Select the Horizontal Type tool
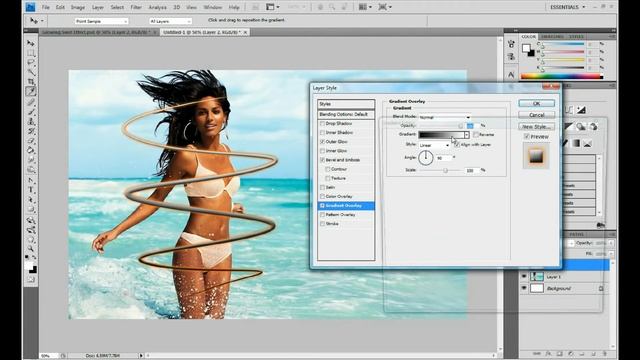The width and height of the screenshot is (640, 360). (31, 190)
